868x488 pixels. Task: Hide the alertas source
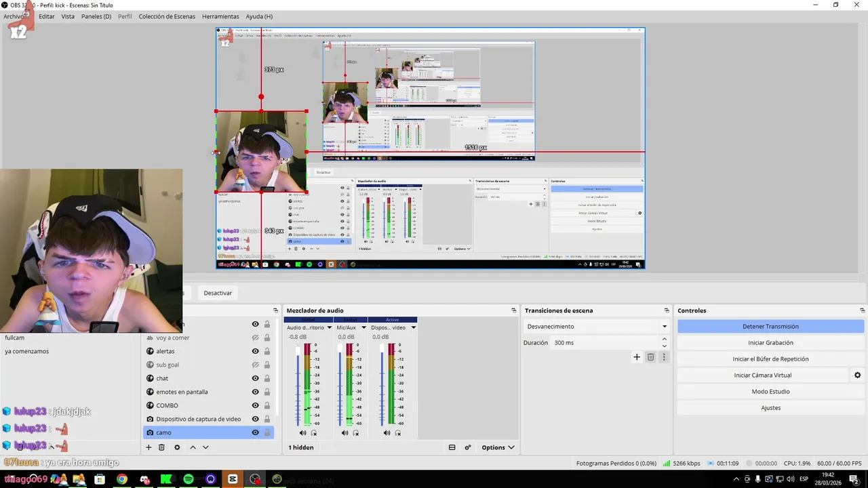pyautogui.click(x=256, y=351)
